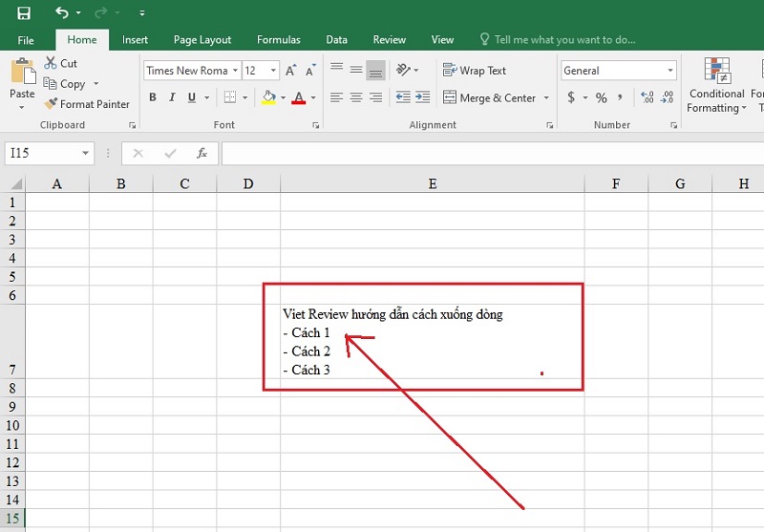Open the Clipboard dialog launcher
764x532 pixels.
point(132,125)
